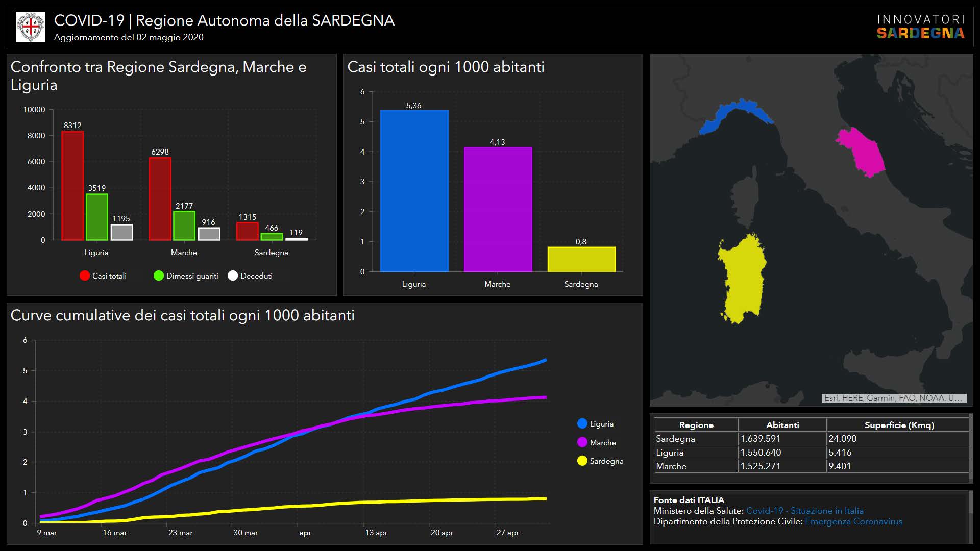The image size is (980, 551).
Task: Select the yellow Sardinia island on map
Action: point(743,278)
